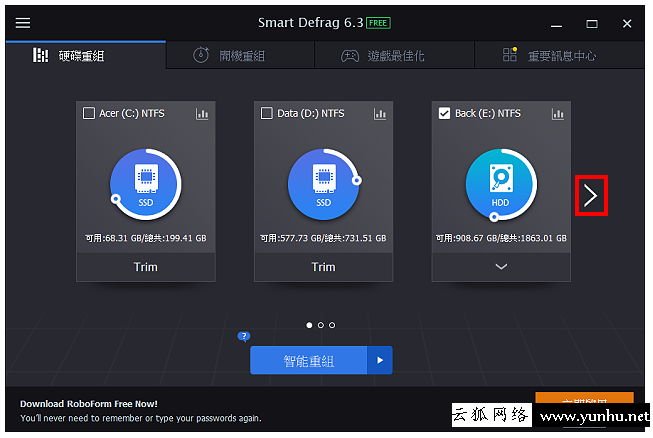Click the 可用:908.67 GB/總共:1863.01 GB text
This screenshot has height=438, width=653.
click(501, 238)
